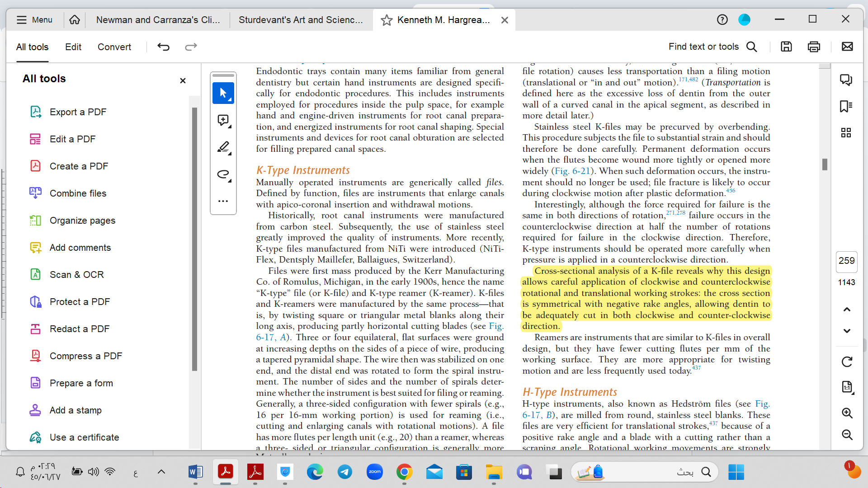Open Combine files tool
868x488 pixels.
[x=78, y=193]
